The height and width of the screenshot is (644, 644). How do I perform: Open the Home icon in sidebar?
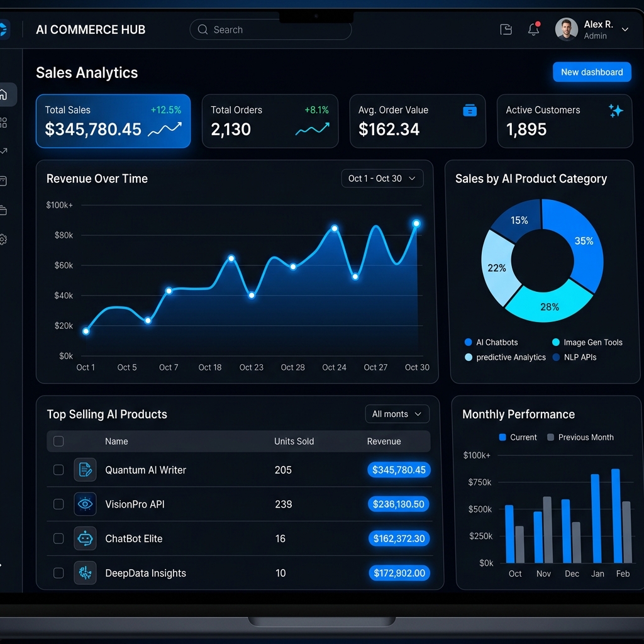tap(4, 95)
